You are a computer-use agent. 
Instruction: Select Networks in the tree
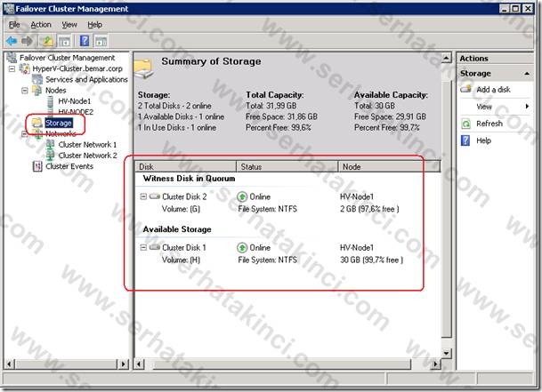coord(61,133)
